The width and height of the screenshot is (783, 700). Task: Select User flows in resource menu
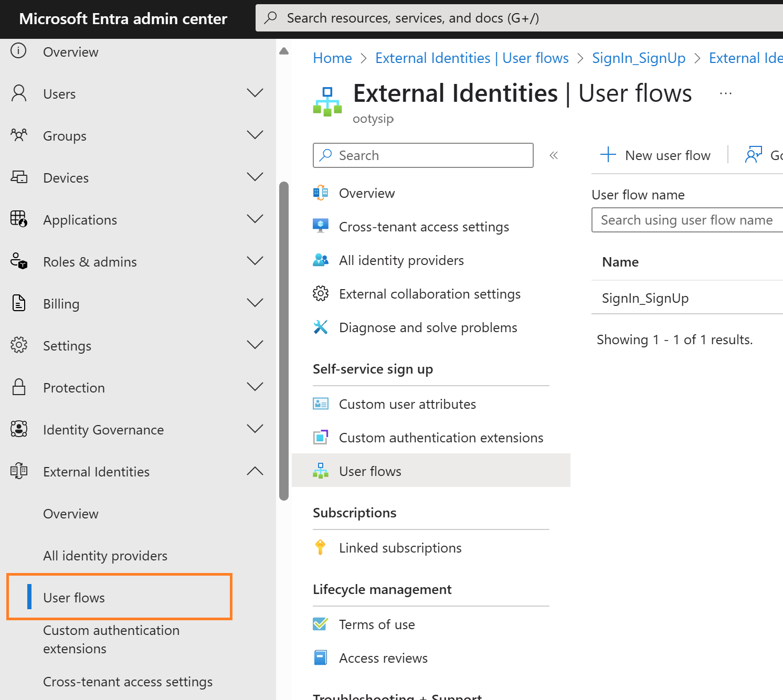pos(431,471)
